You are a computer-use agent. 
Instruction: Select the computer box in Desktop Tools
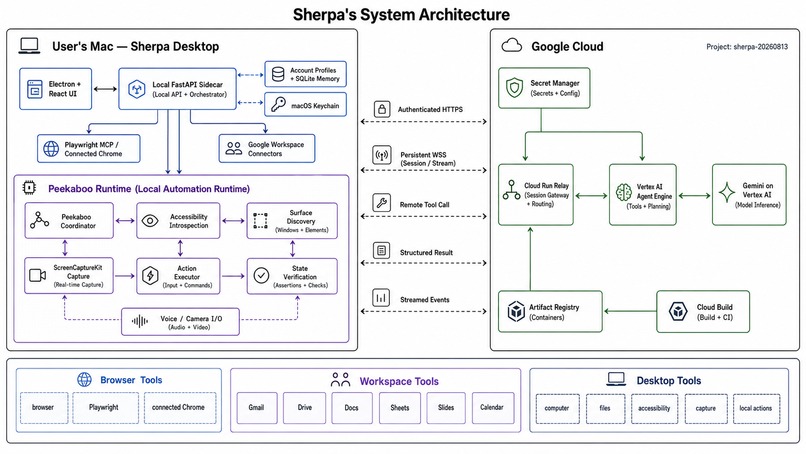coord(557,409)
